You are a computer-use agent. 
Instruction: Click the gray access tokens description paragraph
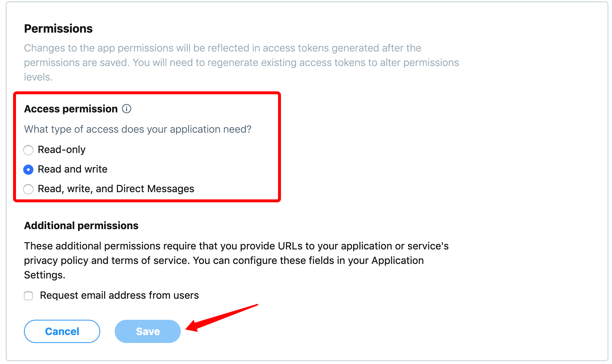(241, 62)
